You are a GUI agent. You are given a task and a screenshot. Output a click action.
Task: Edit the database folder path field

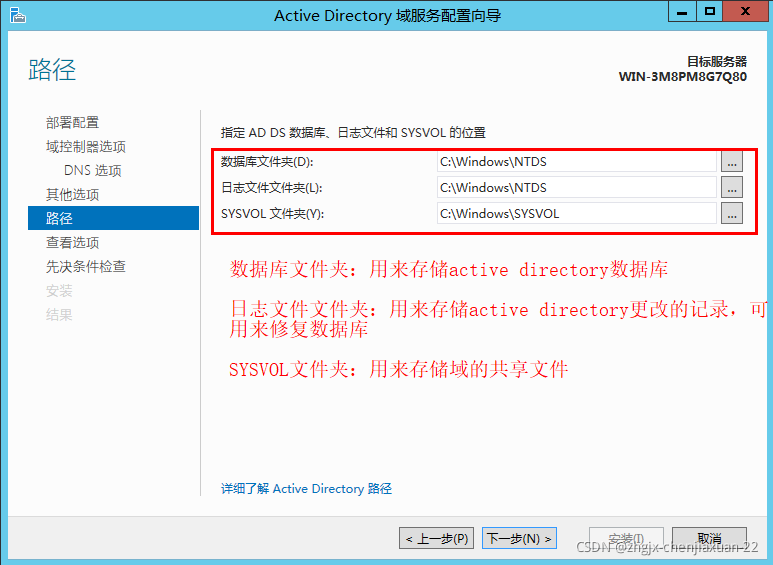point(576,162)
